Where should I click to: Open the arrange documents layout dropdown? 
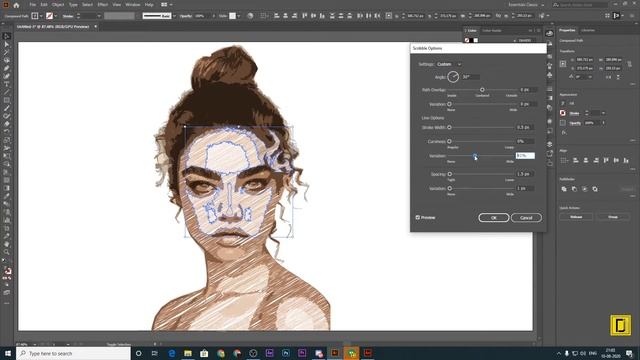point(167,4)
